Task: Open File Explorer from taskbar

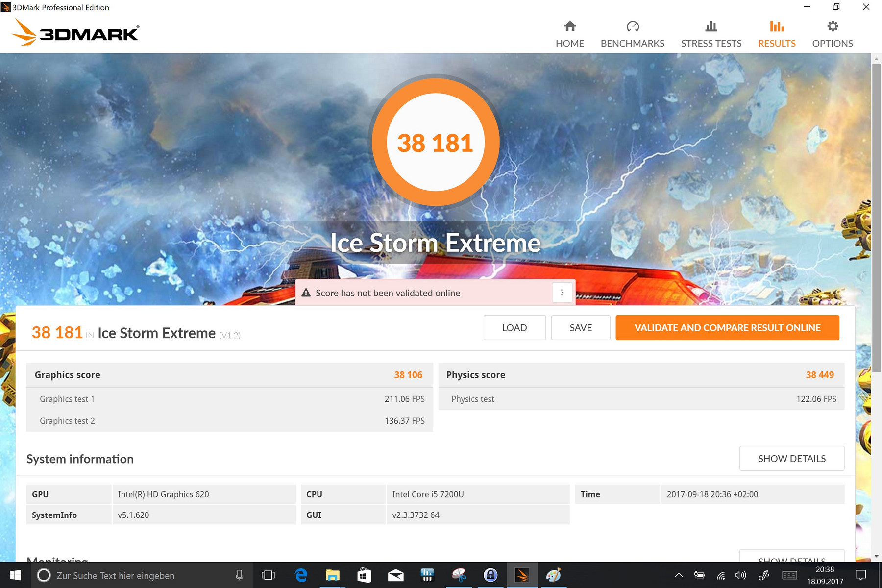Action: (x=332, y=575)
